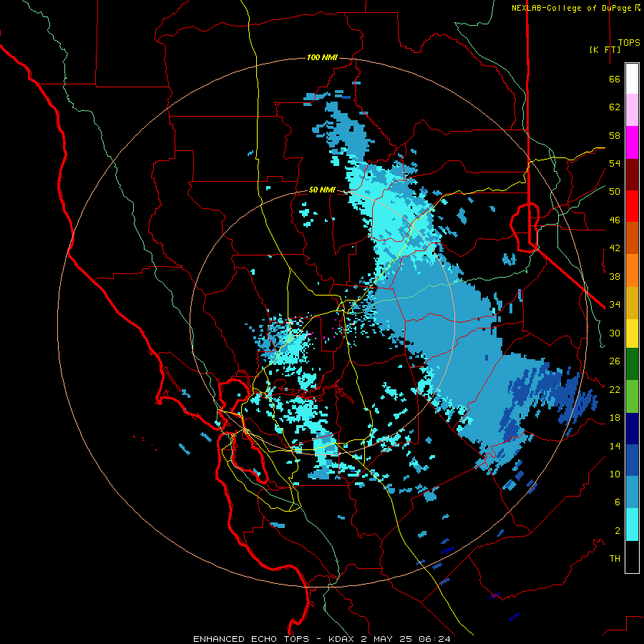Click the white 66 kft color swatch
Viewport: 644px width, 644px height.
click(632, 79)
